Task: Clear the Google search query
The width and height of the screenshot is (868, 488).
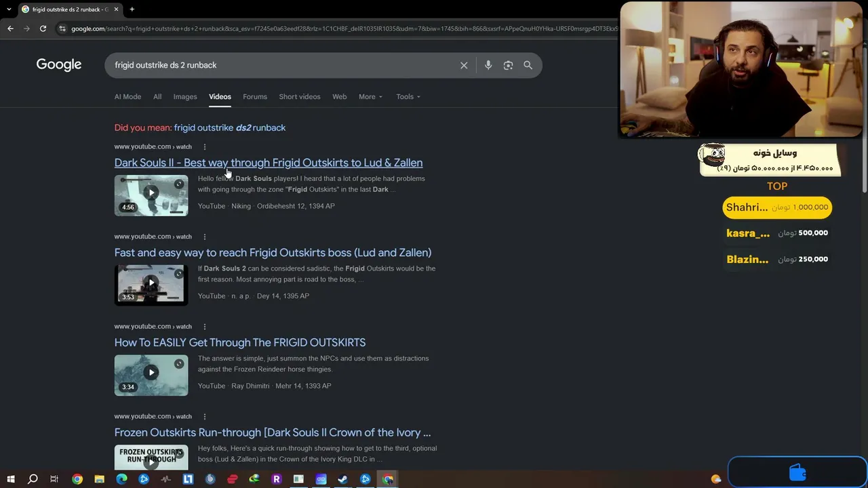Action: pyautogui.click(x=464, y=65)
